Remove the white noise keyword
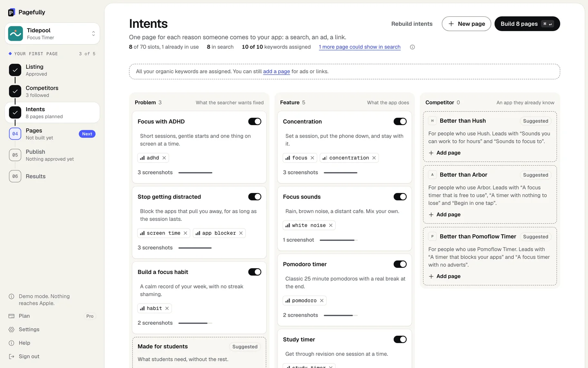This screenshot has height=368, width=588. pyautogui.click(x=331, y=225)
